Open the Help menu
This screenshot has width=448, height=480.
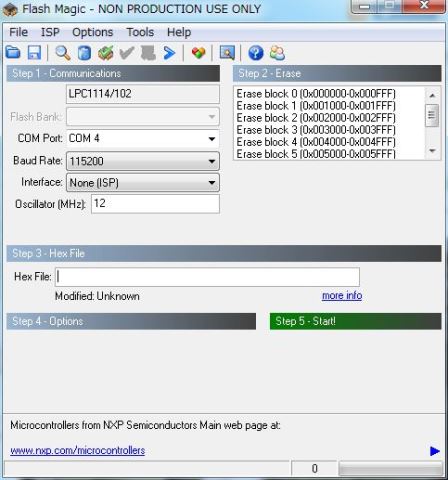[x=179, y=32]
